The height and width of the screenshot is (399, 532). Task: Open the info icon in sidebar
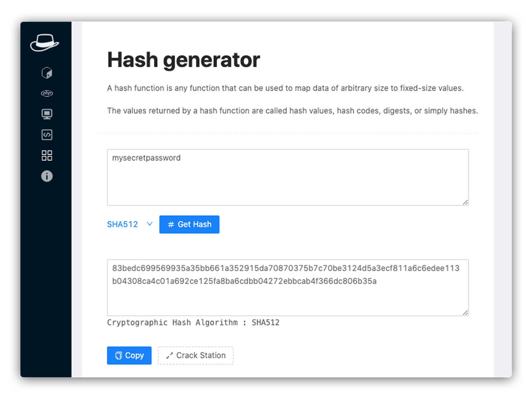click(x=47, y=176)
